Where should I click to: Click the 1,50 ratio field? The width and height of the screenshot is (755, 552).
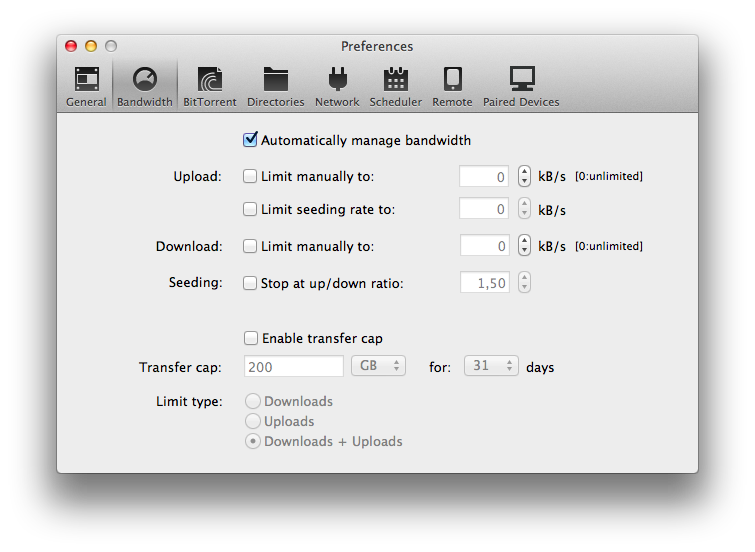tap(485, 283)
